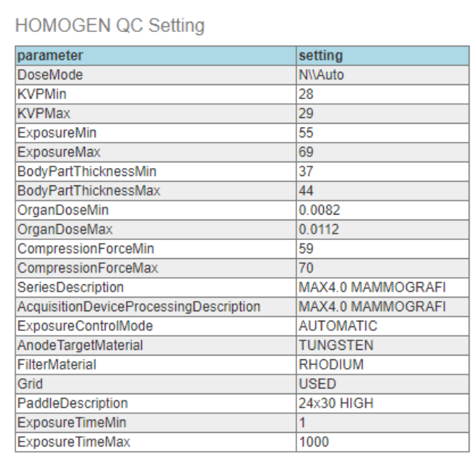Click the ExposureControlMode value AUTOMATIC
Image resolution: width=476 pixels, height=456 pixels.
coord(338,326)
